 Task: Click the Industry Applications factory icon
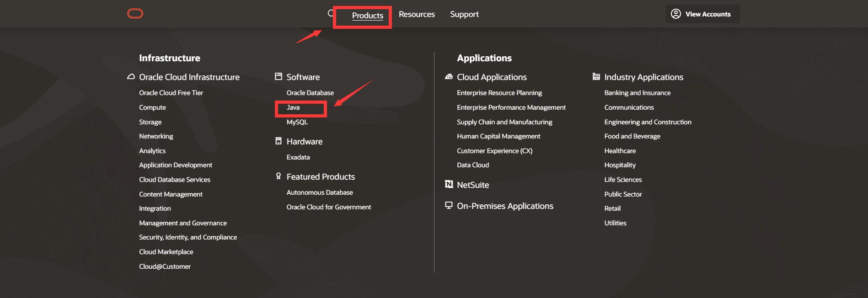pos(596,76)
